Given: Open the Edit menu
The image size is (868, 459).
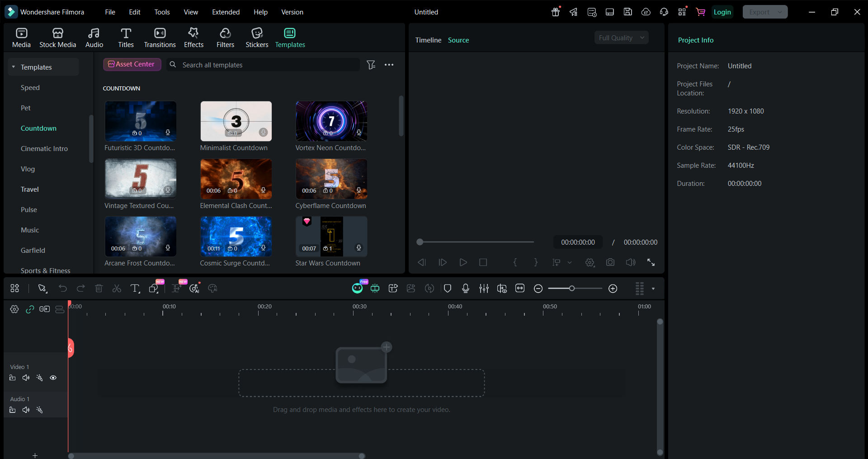Looking at the screenshot, I should 134,12.
